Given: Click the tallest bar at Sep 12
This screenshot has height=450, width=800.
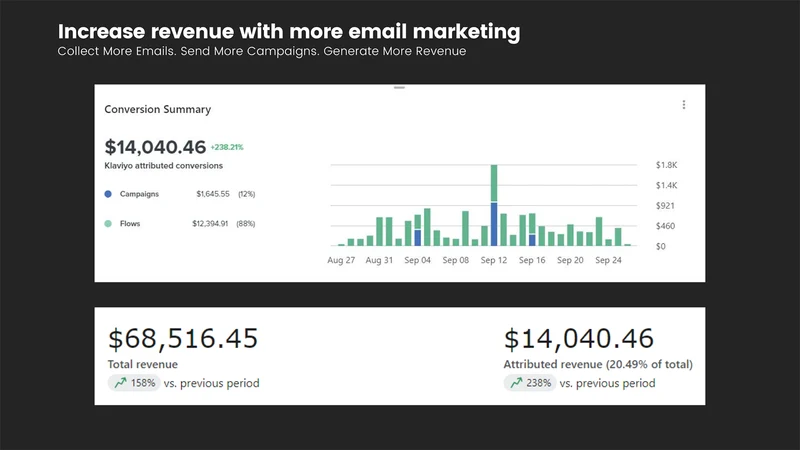Looking at the screenshot, I should pyautogui.click(x=494, y=205).
